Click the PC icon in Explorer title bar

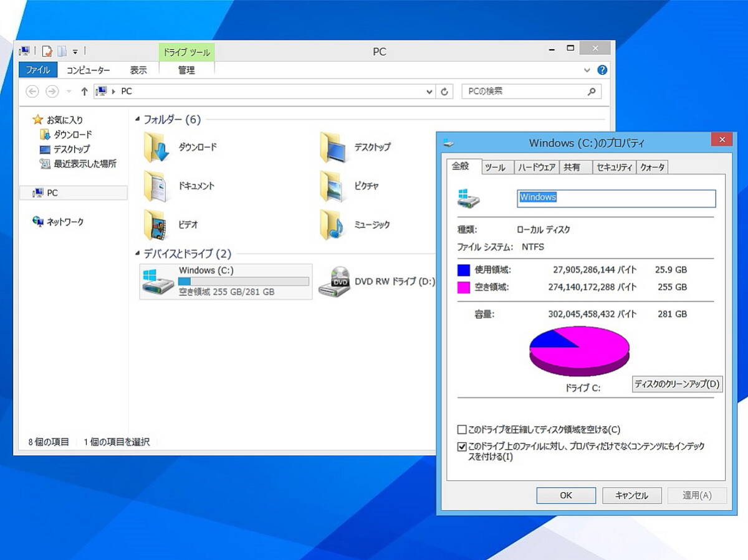pos(25,51)
